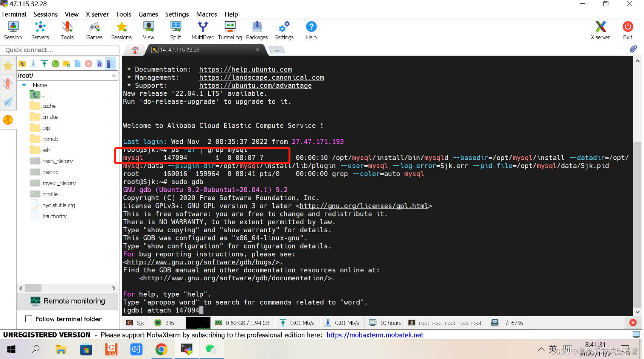The height and width of the screenshot is (359, 644).
Task: Show saved Sessions via star icon
Action: pos(121,30)
